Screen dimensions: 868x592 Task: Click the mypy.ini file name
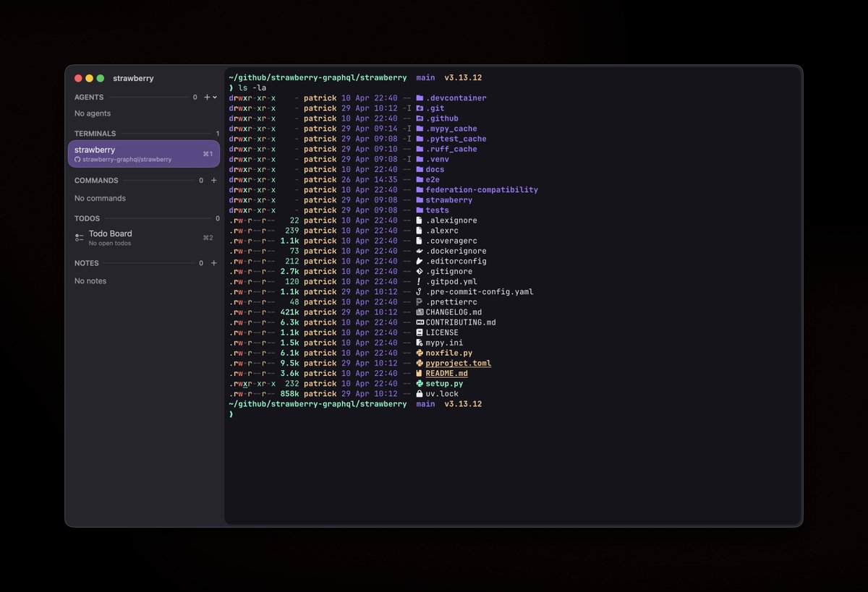pos(444,343)
